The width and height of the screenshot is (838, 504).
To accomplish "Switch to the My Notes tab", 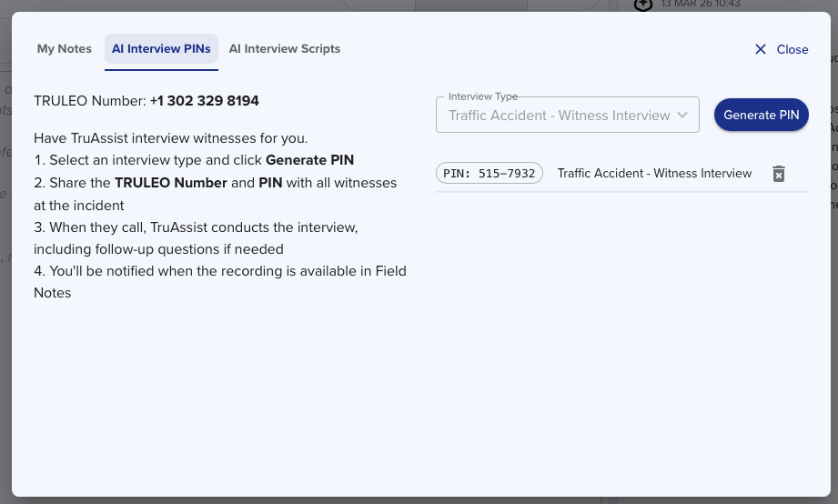I will [65, 49].
